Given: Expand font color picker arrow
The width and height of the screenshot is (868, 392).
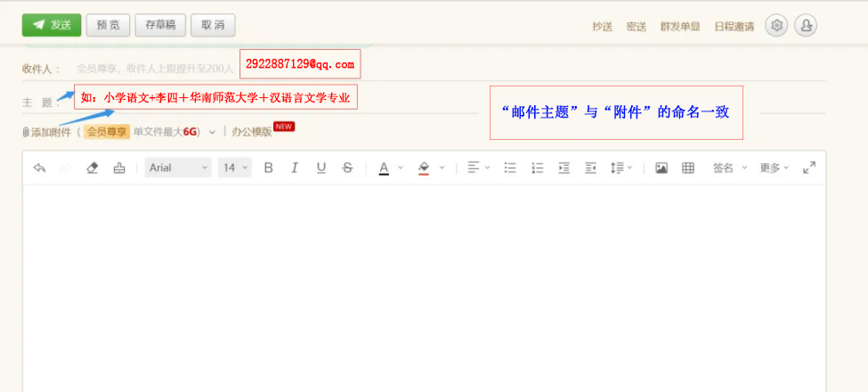Looking at the screenshot, I should click(x=401, y=167).
